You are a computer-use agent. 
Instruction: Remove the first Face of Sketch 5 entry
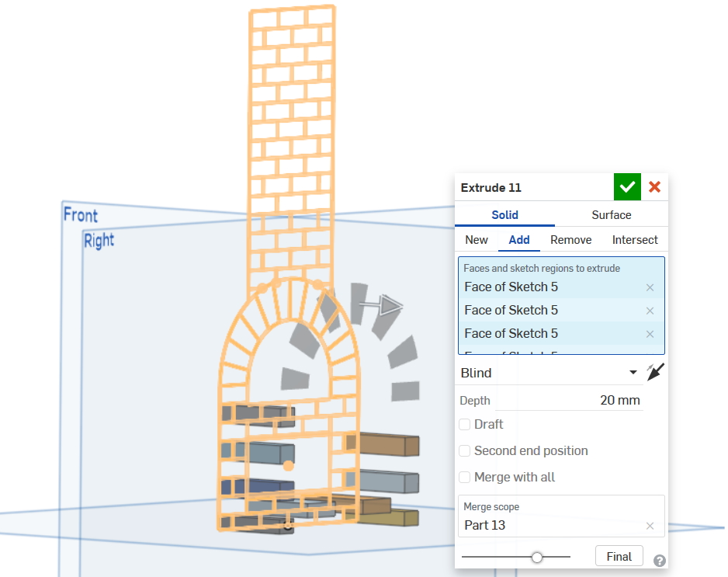point(650,287)
